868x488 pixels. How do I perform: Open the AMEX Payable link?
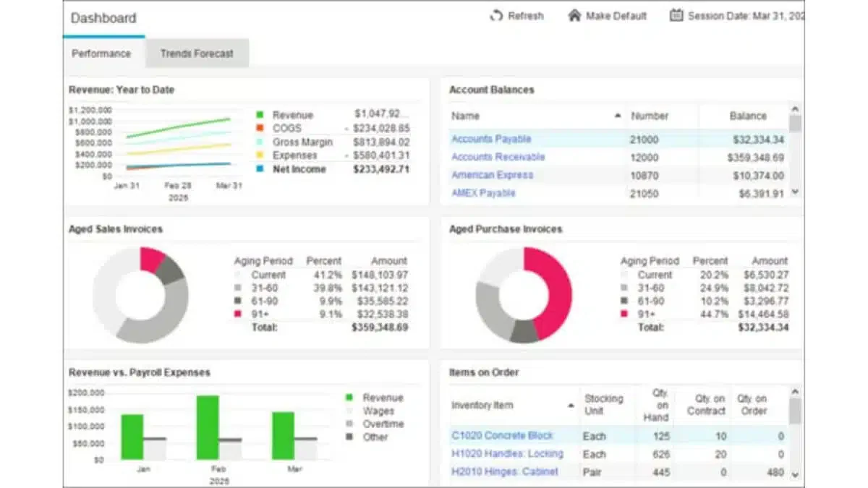click(484, 193)
